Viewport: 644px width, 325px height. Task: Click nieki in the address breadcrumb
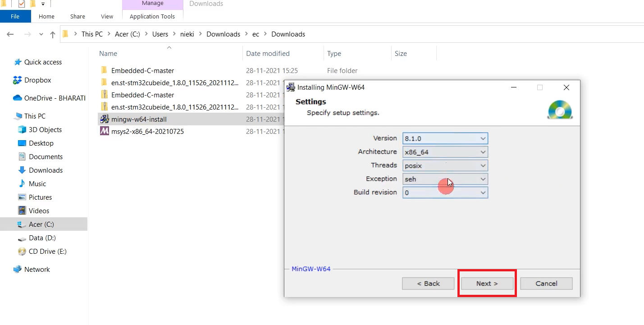pos(187,34)
